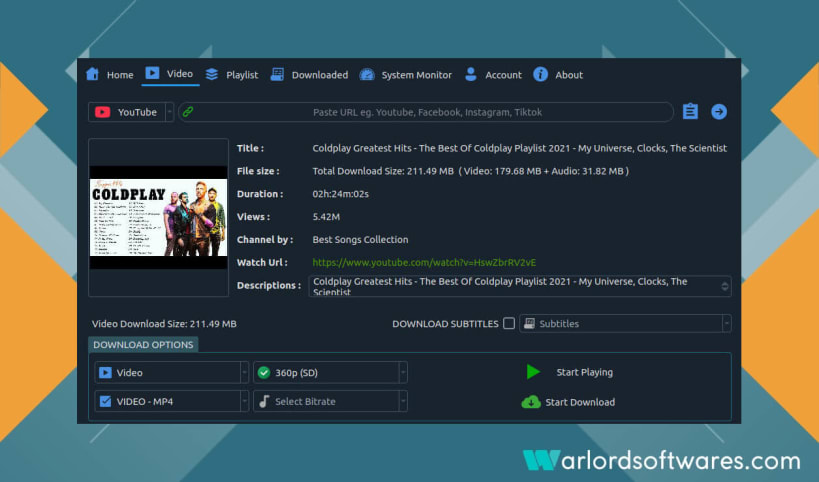Viewport: 819px width, 482px height.
Task: Click the Descriptions box scroll arrows
Action: 725,286
